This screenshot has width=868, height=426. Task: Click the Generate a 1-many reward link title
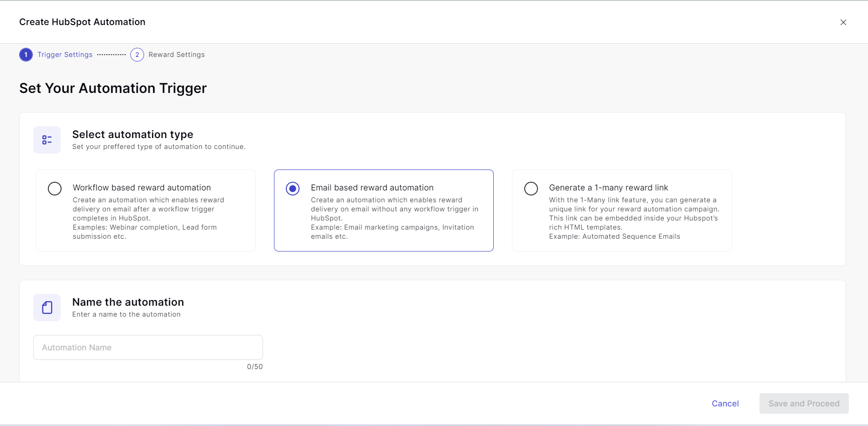click(608, 188)
